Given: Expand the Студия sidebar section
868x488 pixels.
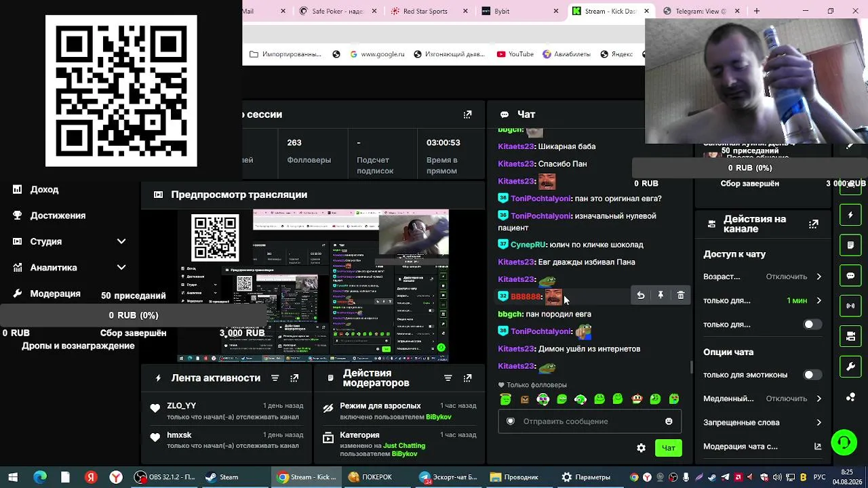Looking at the screenshot, I should (x=121, y=241).
